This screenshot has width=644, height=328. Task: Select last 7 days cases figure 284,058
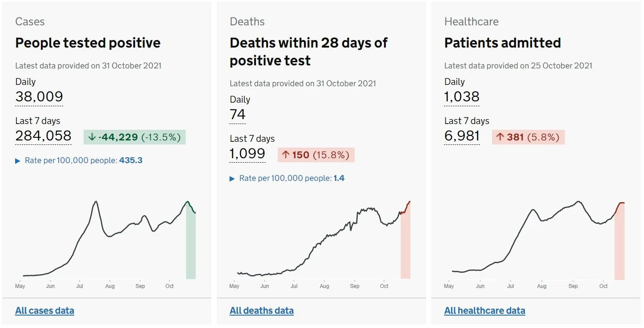tap(43, 136)
